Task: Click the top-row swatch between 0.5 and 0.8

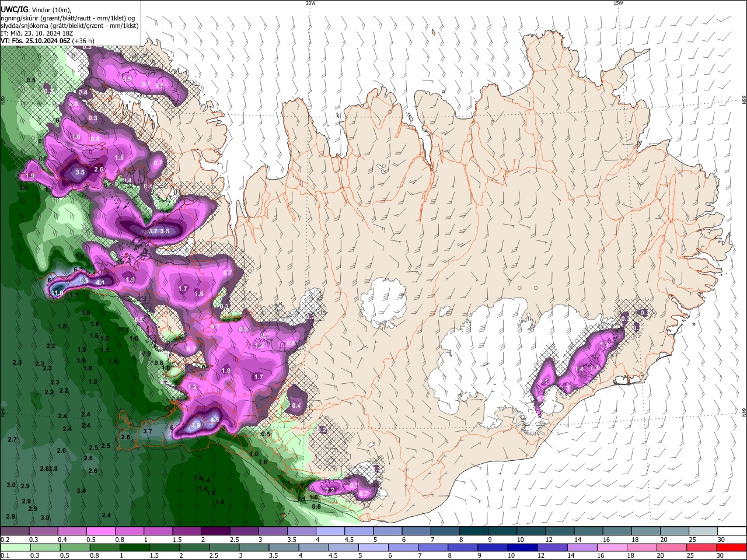Action: (100, 531)
